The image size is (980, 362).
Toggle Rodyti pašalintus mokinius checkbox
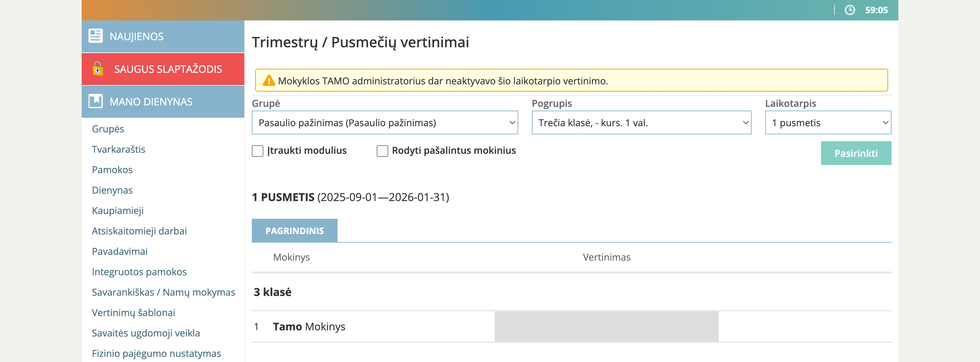[x=382, y=151]
